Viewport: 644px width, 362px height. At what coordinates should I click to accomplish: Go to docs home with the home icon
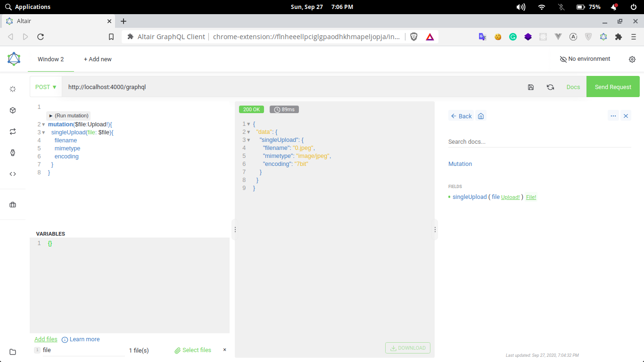480,115
